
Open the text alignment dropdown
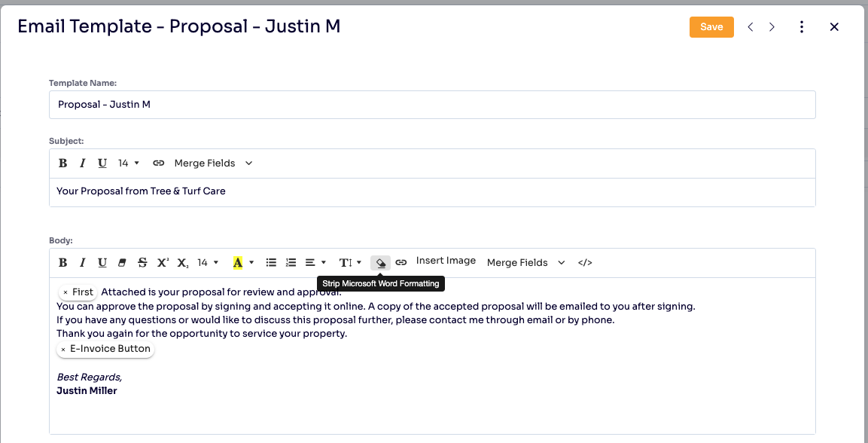click(314, 262)
